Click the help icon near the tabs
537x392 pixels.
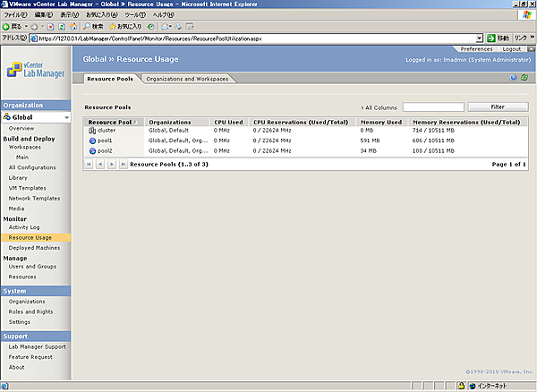513,79
